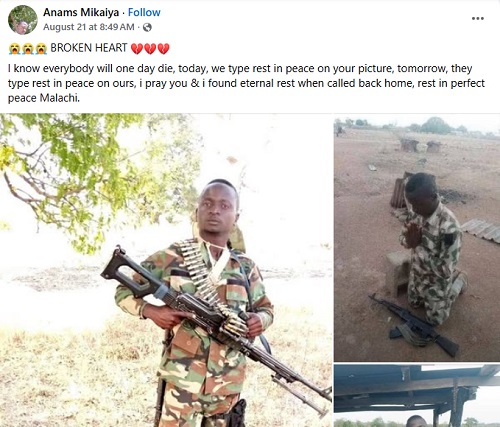The height and width of the screenshot is (427, 500).
Task: Click the BROKEN HEART headline text
Action: (x=89, y=48)
